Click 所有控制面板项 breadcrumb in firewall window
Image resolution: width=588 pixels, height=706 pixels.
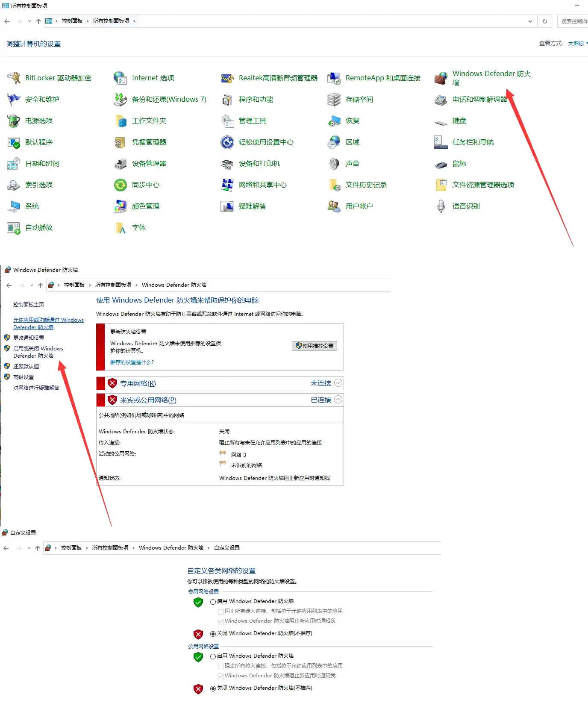point(113,285)
